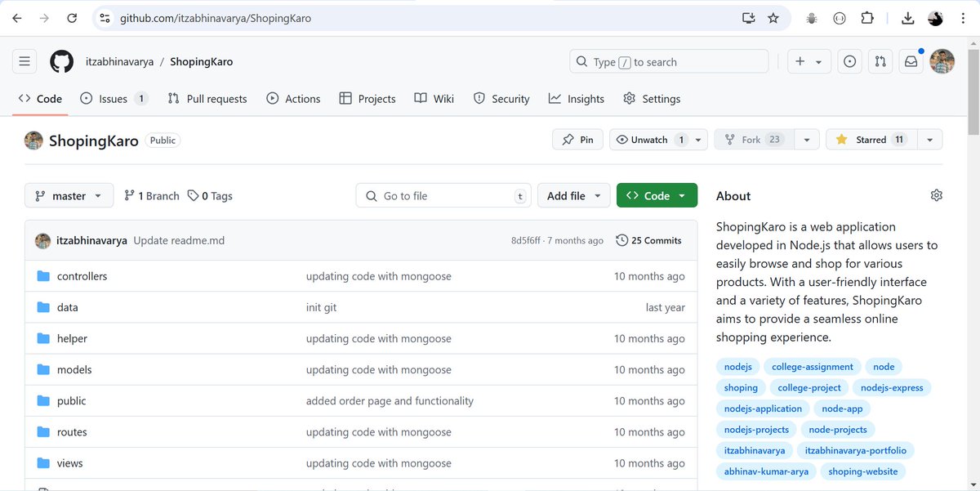The width and height of the screenshot is (980, 491).
Task: Go back in browser history
Action: tap(17, 18)
